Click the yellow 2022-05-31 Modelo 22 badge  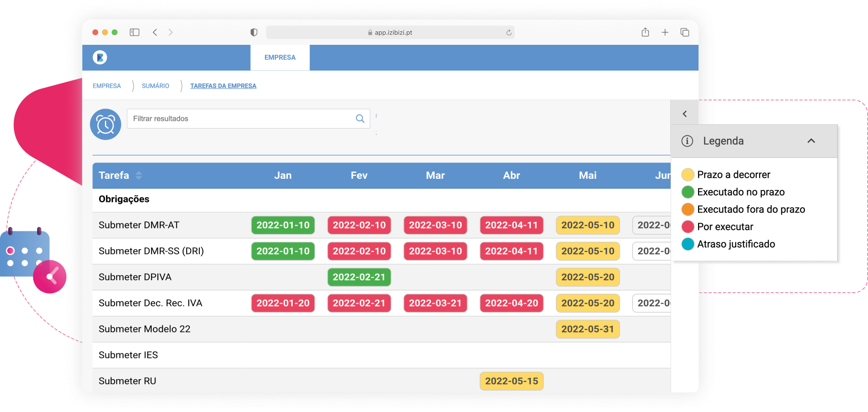pos(587,329)
